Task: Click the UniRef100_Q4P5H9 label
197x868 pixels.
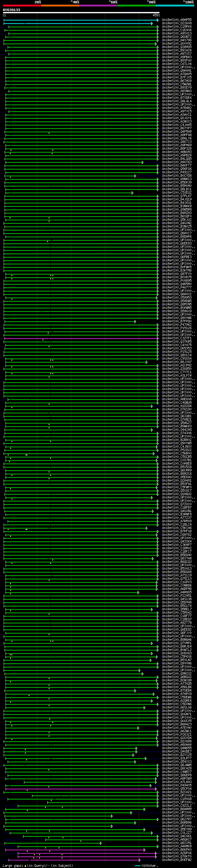Action: pos(176,132)
